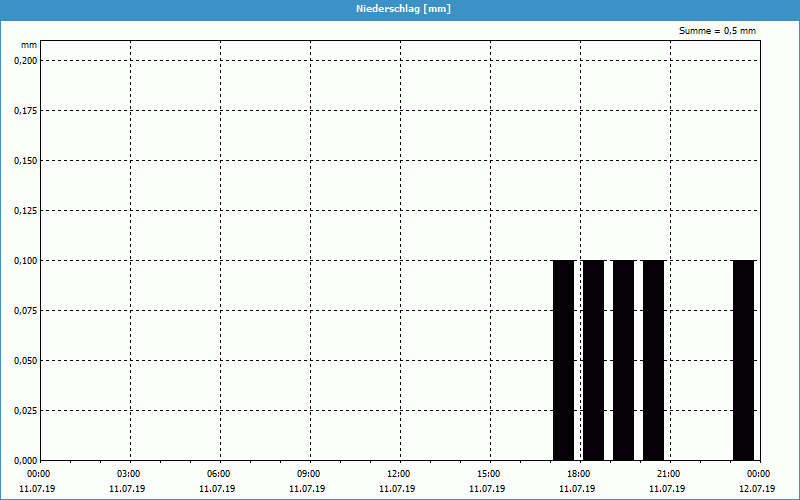Screen dimensions: 800x500
Task: Select the third bar between 18:00 and 21:00
Action: click(623, 360)
